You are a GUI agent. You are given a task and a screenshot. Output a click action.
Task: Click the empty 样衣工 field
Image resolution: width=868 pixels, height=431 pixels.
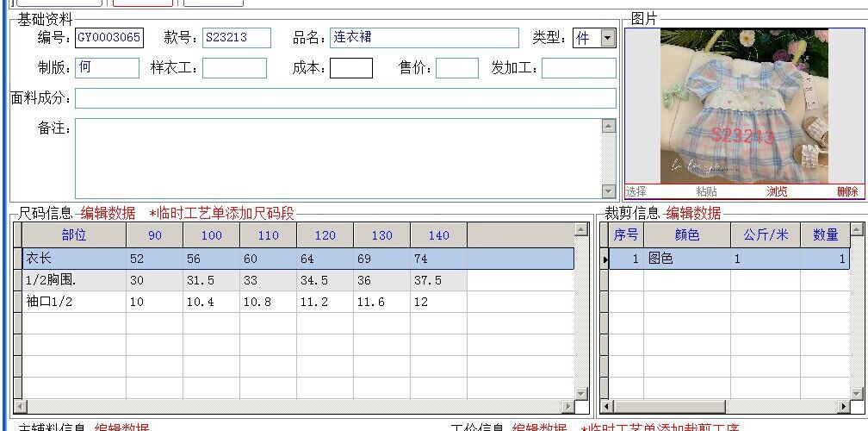click(x=234, y=68)
